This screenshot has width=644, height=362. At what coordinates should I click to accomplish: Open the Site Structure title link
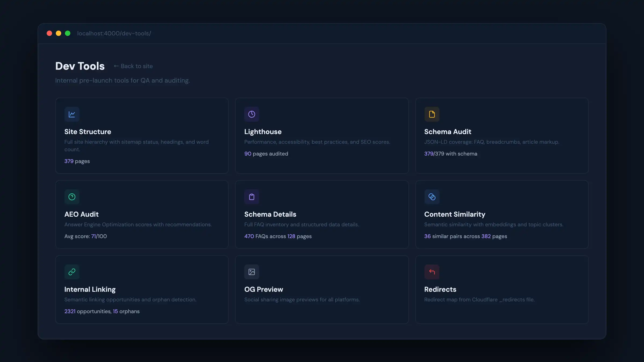tap(87, 132)
